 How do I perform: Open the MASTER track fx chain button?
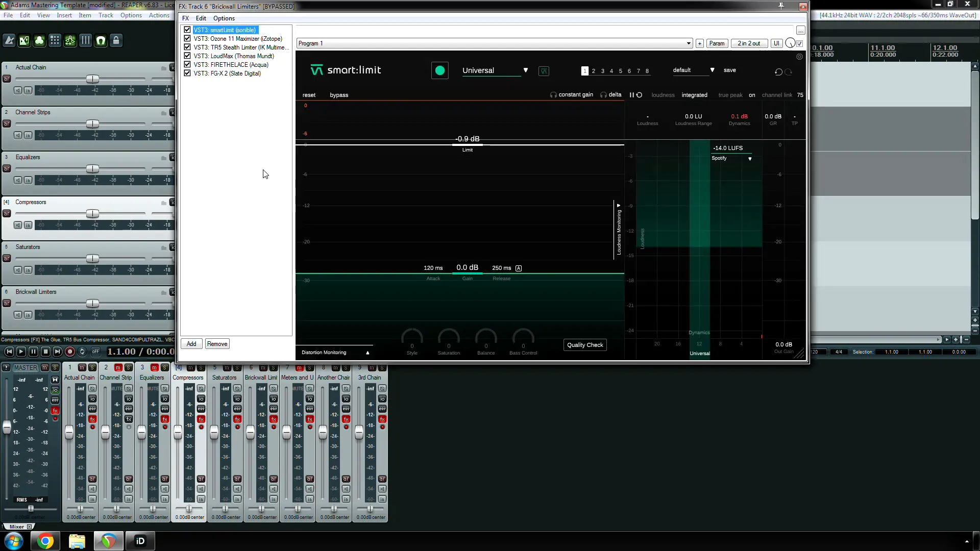coord(55,411)
